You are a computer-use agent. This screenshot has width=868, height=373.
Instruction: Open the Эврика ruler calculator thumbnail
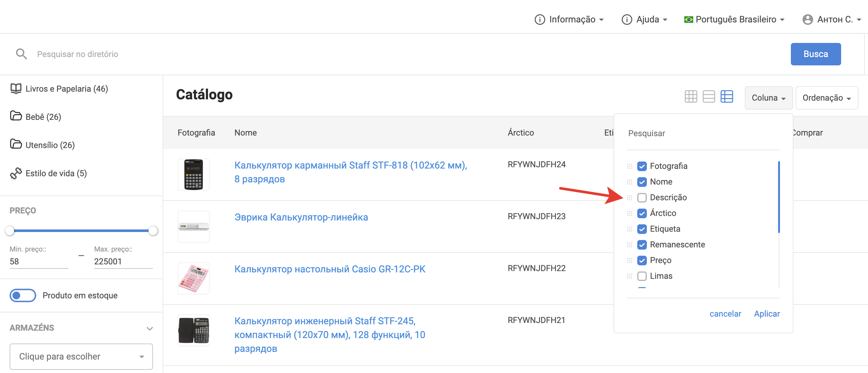(x=193, y=227)
